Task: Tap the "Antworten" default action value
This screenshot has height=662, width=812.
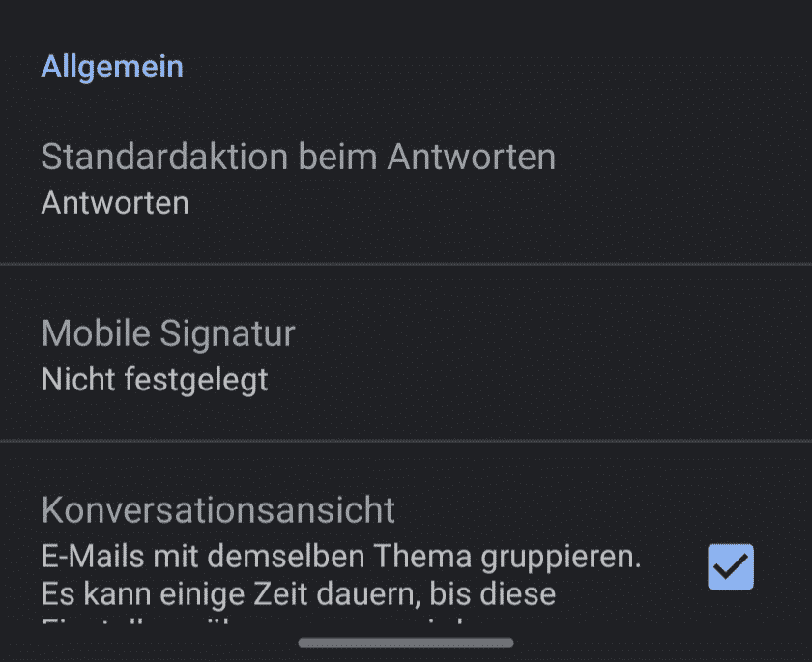Action: pos(115,203)
